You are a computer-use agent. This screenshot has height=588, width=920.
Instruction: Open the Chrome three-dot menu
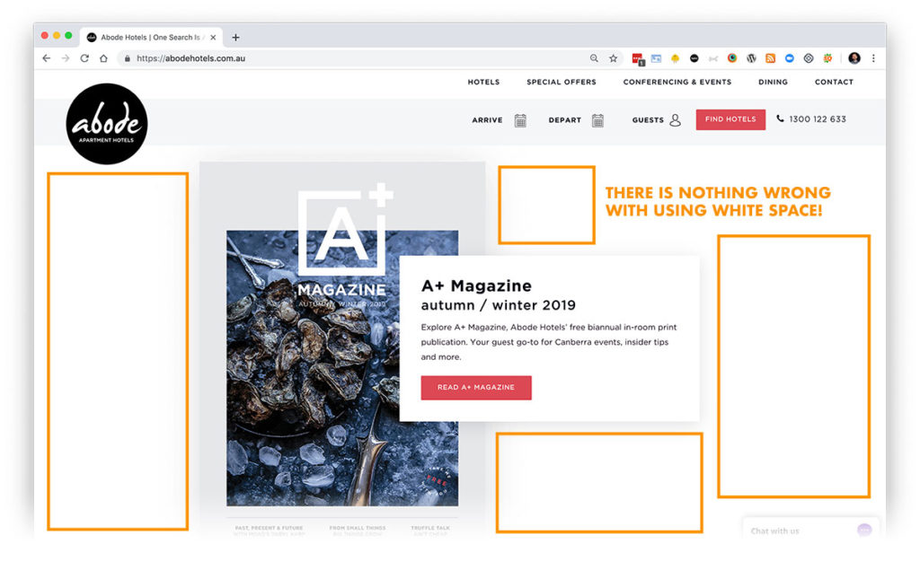[873, 58]
